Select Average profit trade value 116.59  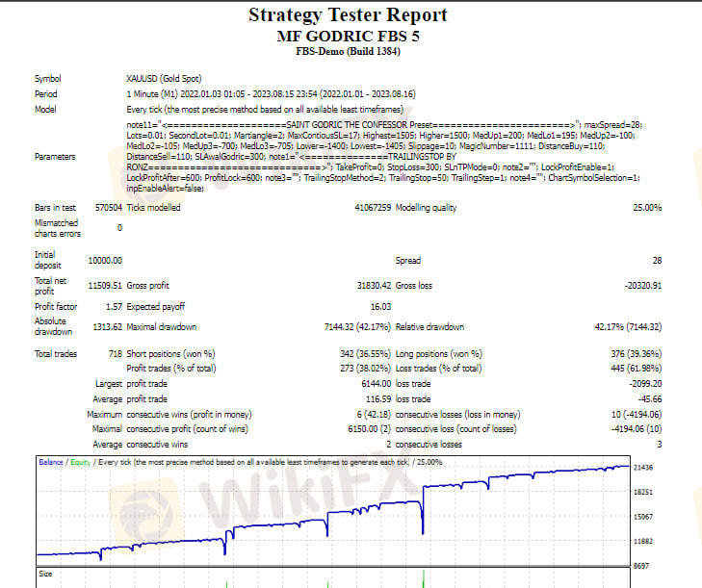378,398
